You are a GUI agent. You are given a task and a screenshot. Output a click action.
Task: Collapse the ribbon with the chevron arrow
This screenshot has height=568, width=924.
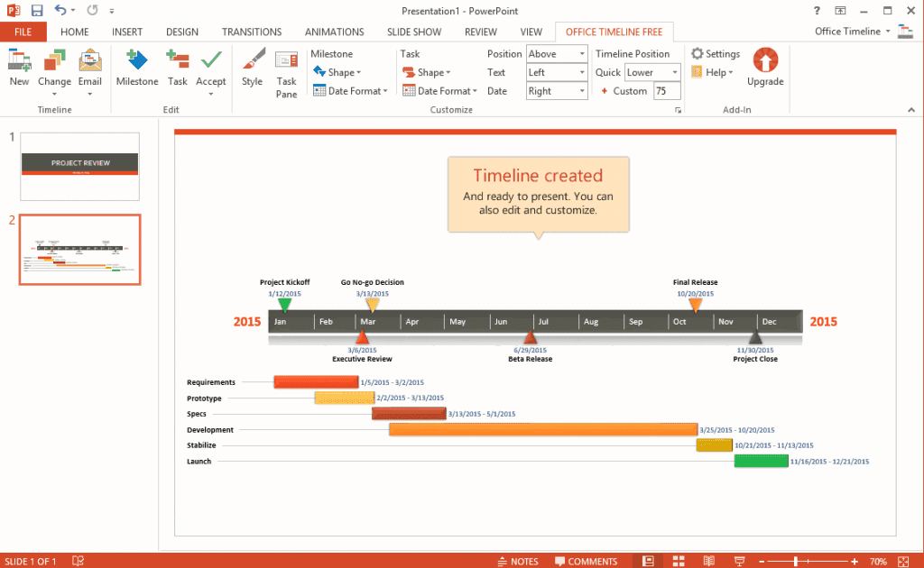(911, 109)
